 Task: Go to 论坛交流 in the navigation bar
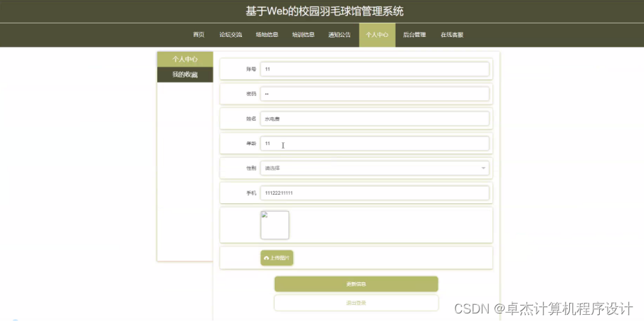click(x=231, y=35)
